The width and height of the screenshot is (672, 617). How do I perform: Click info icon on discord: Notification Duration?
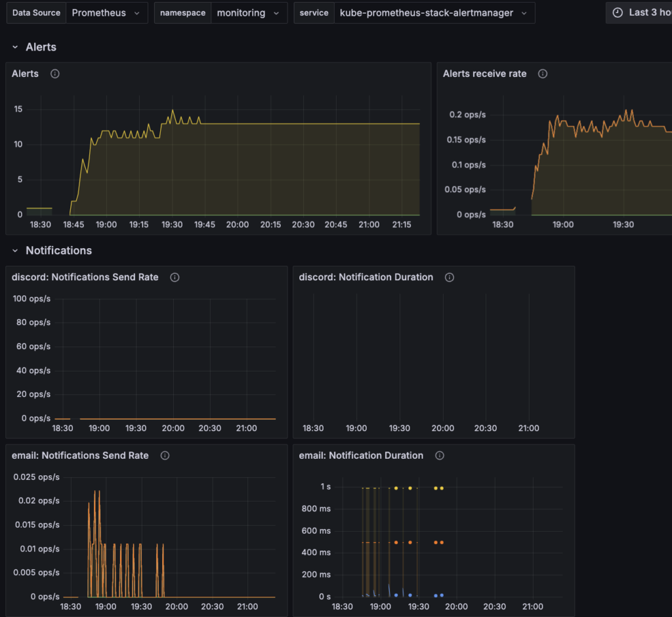point(449,277)
